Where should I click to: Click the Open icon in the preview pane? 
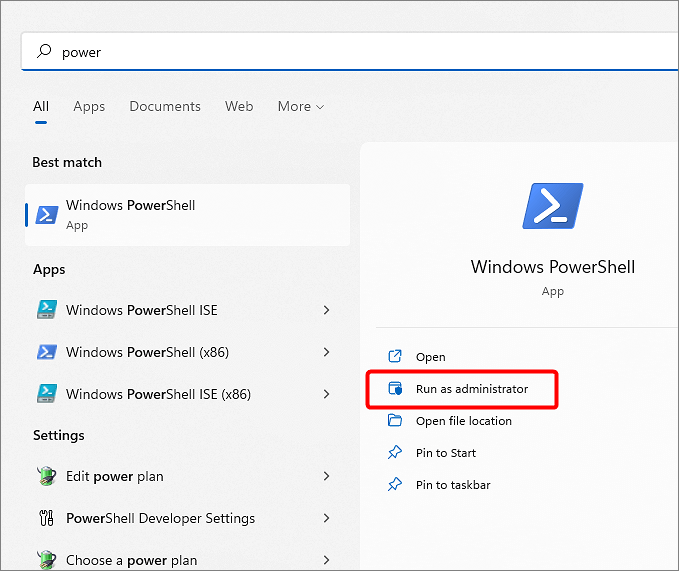(x=395, y=356)
